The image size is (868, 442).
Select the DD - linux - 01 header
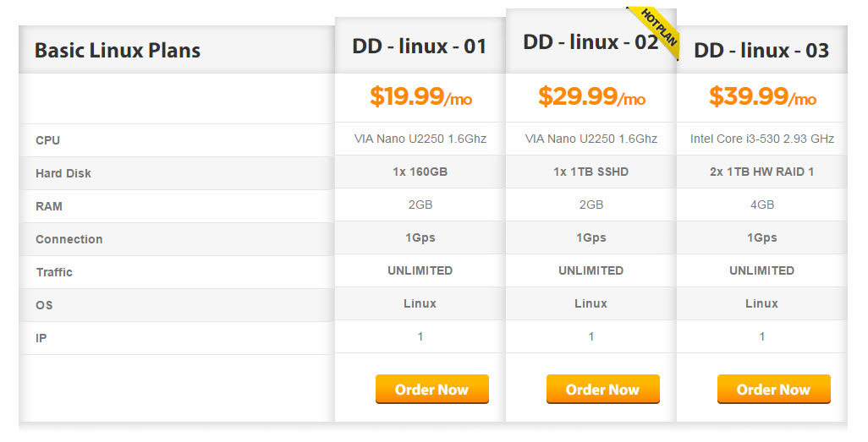pos(420,46)
